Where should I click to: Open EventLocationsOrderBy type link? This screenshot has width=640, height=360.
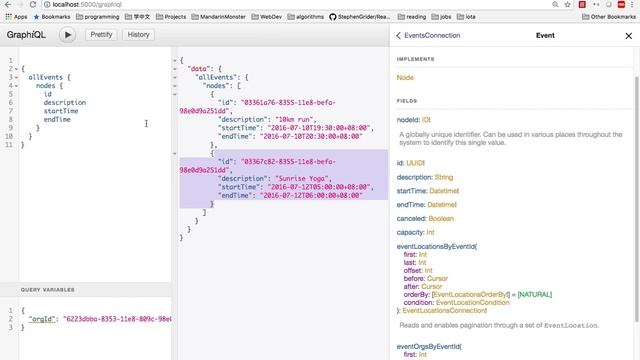(470, 295)
